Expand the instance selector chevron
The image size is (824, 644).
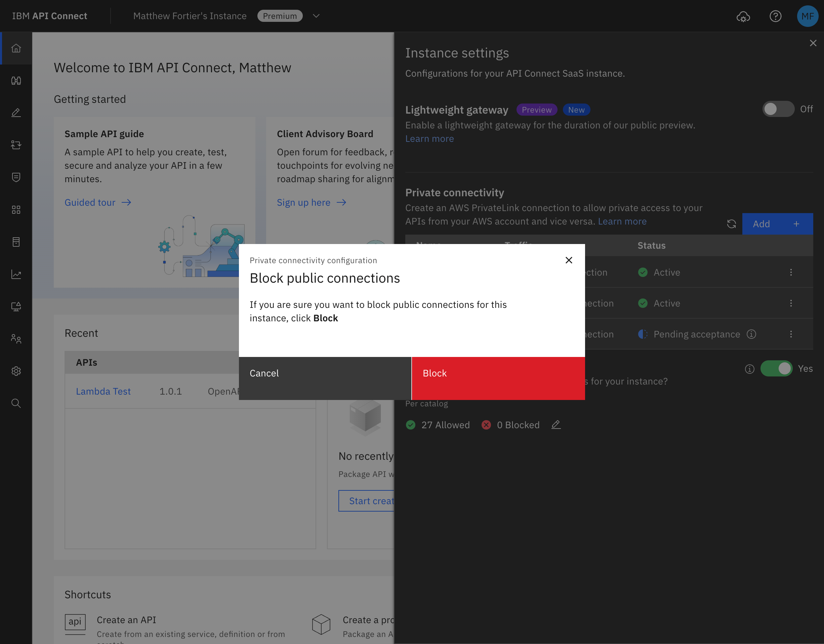click(316, 16)
